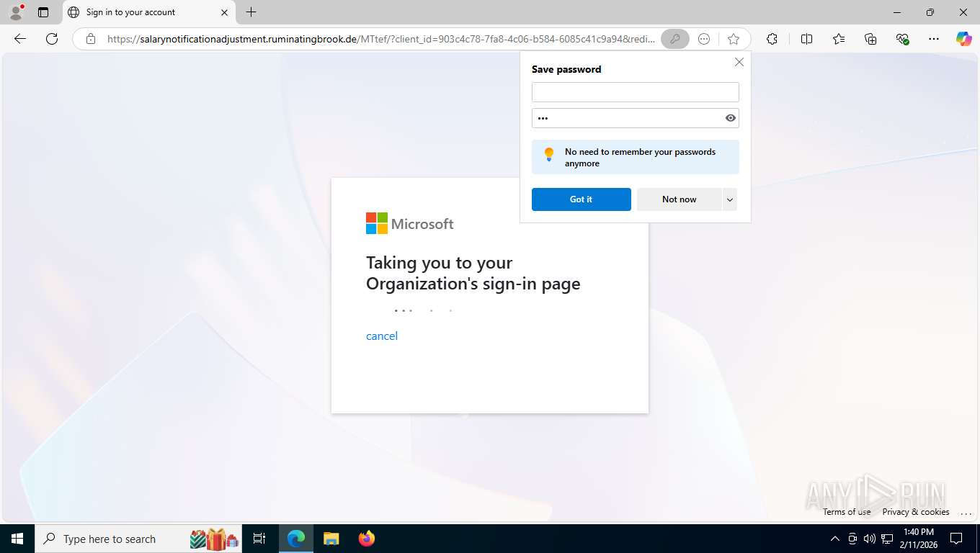Open the browser profile icon
The height and width of the screenshot is (553, 980).
[x=15, y=12]
